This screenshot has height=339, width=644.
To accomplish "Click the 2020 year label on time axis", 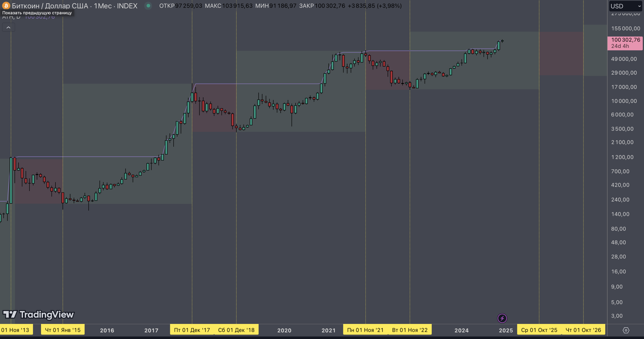I will [x=284, y=330].
